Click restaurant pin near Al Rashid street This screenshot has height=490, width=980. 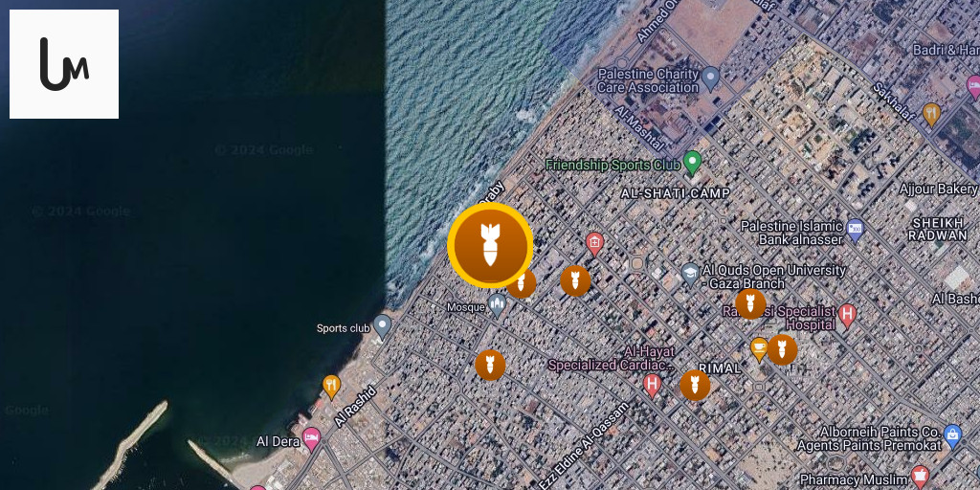click(331, 387)
